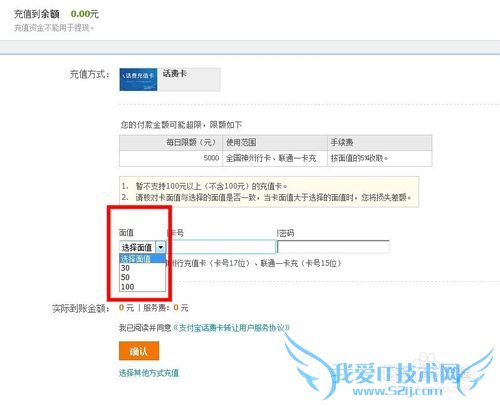Open the 支付宝话费卡转让用户服务协议 link

pyautogui.click(x=231, y=328)
